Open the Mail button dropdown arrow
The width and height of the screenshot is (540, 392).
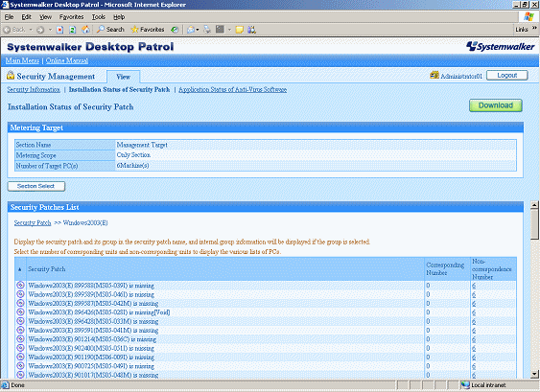point(198,30)
